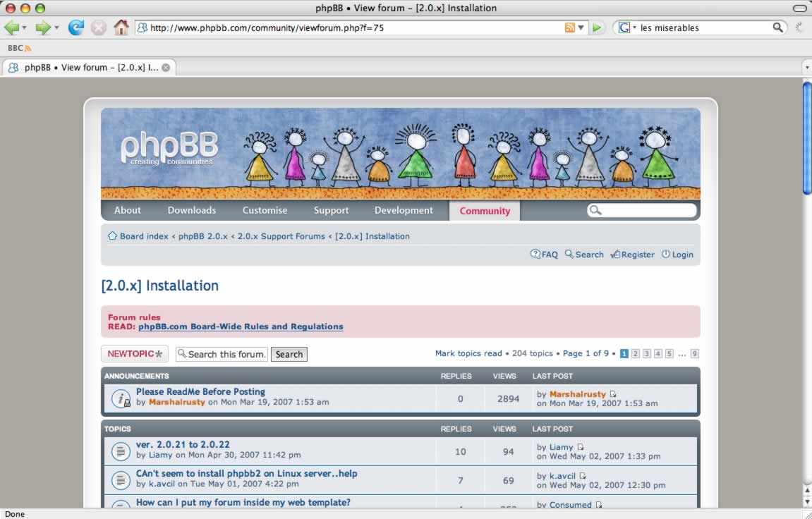Open the Please ReadMe Before Posting topic
Image resolution: width=812 pixels, height=519 pixels.
[x=200, y=391]
